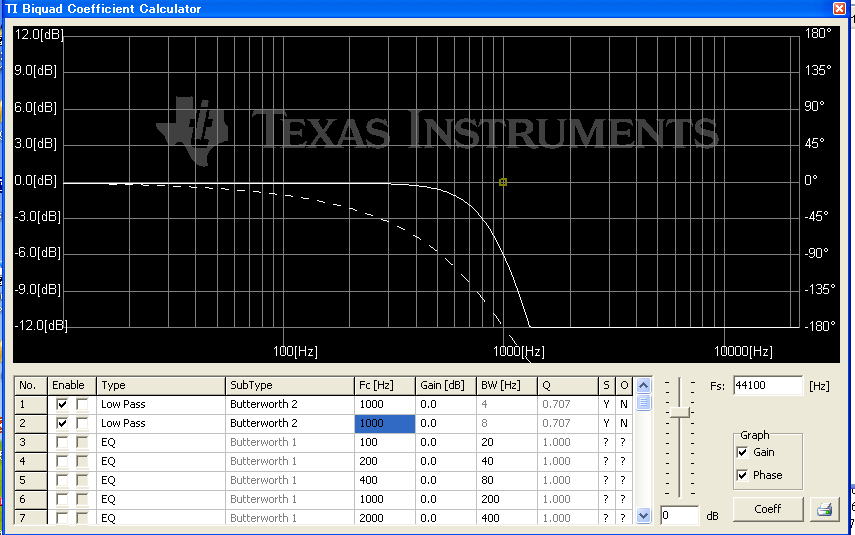Screen dimensions: 855x535
Task: Click the printer icon next to Coeff
Action: [x=824, y=509]
